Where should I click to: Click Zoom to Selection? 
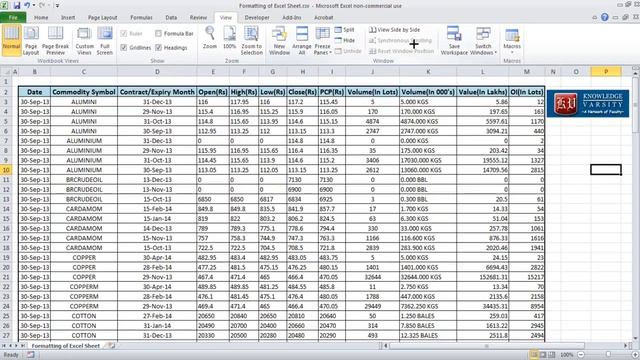pos(251,40)
